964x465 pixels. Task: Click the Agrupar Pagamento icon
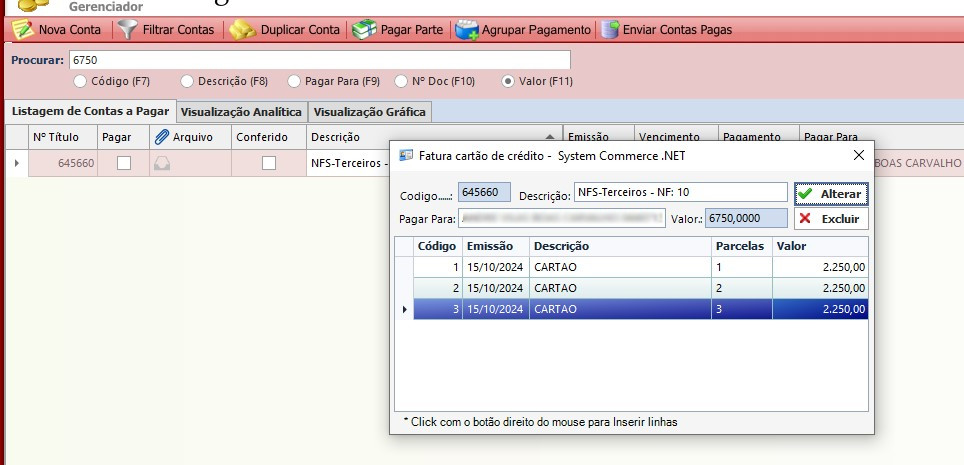tap(467, 30)
